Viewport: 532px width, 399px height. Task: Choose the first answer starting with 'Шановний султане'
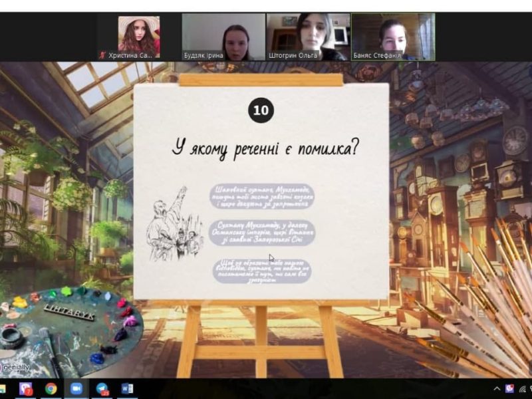[264, 196]
